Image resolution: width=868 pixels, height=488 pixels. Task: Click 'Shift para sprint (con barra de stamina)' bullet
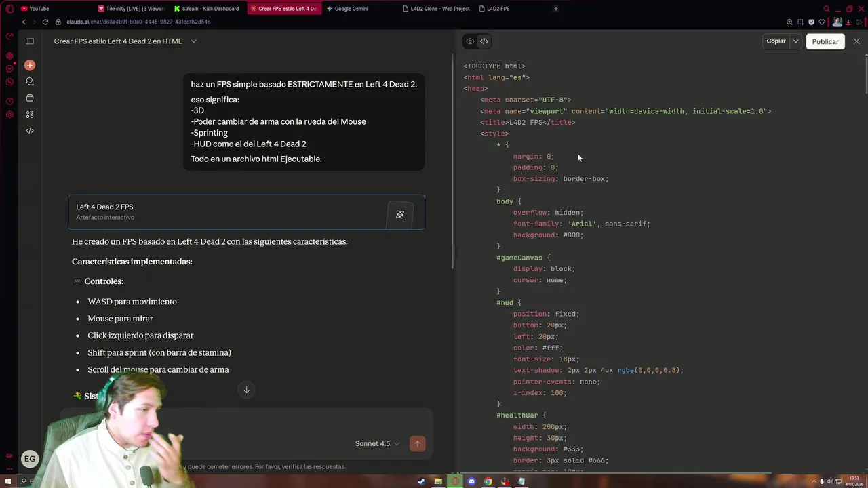[x=159, y=352]
